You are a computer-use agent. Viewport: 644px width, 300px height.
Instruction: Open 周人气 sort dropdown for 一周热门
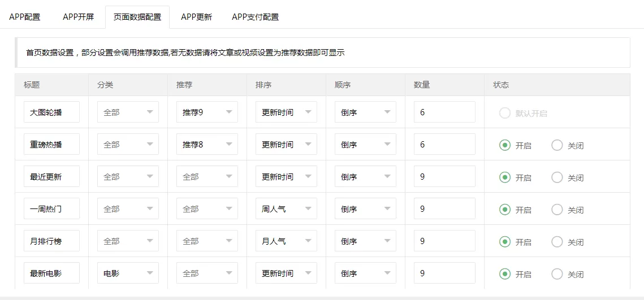click(x=286, y=209)
